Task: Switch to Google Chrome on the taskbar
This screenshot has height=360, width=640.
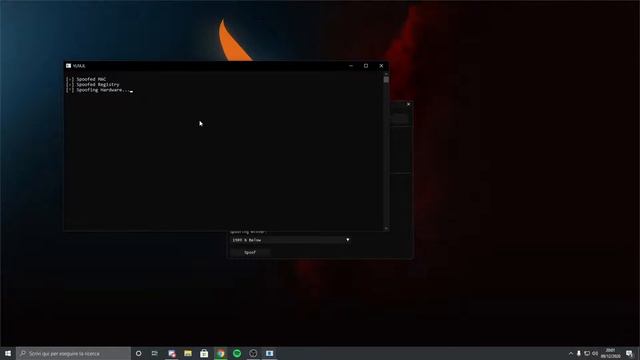Action: click(x=220, y=353)
